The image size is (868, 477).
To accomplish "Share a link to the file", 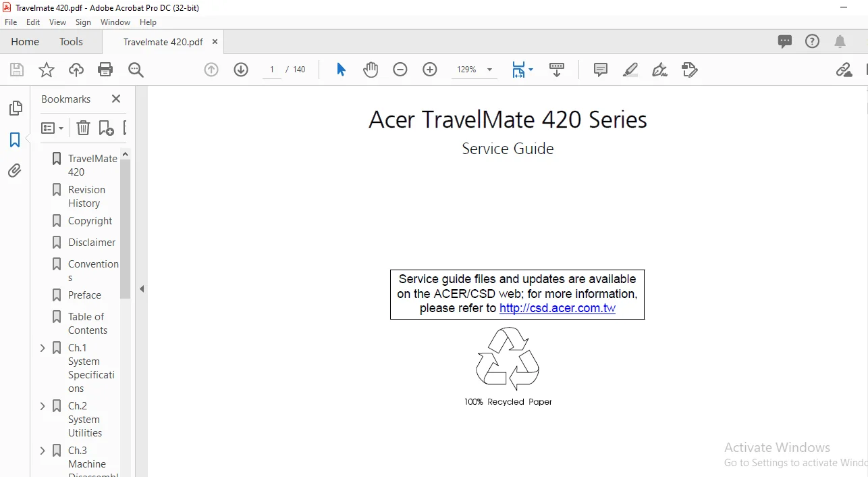I will pos(844,70).
